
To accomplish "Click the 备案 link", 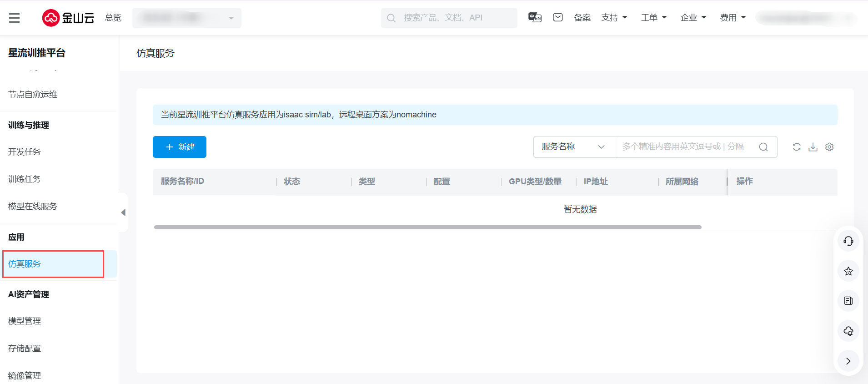I will tap(582, 18).
